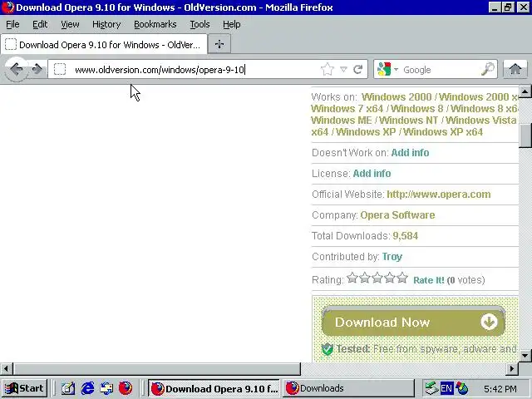Click Add info next to License
The height and width of the screenshot is (399, 532).
[372, 174]
